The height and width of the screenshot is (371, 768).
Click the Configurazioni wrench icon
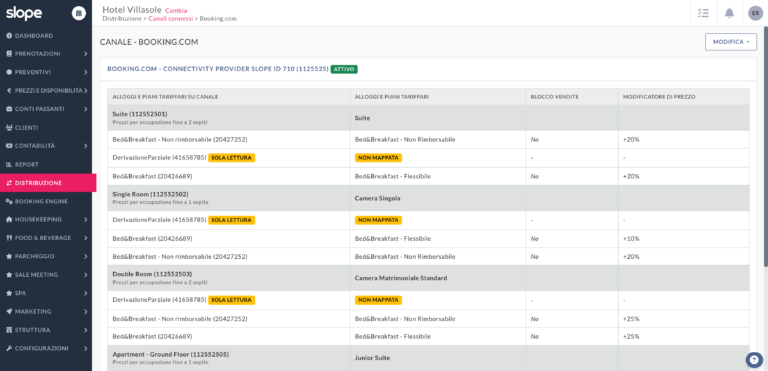(9, 348)
